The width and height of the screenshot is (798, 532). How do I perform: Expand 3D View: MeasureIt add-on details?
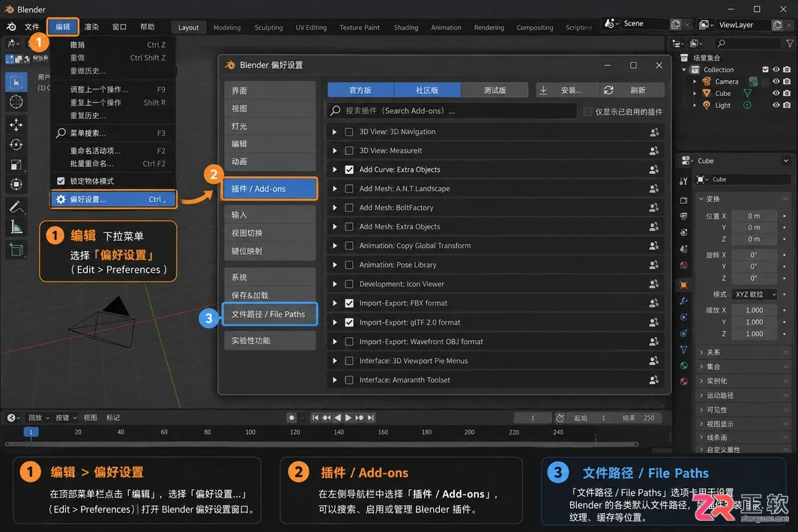click(334, 151)
